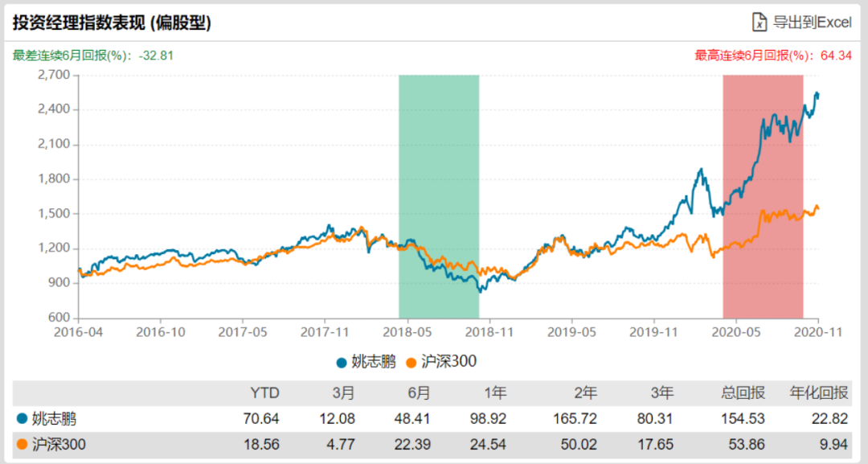Image resolution: width=868 pixels, height=464 pixels.
Task: Select the 3年 column header
Action: click(x=662, y=393)
